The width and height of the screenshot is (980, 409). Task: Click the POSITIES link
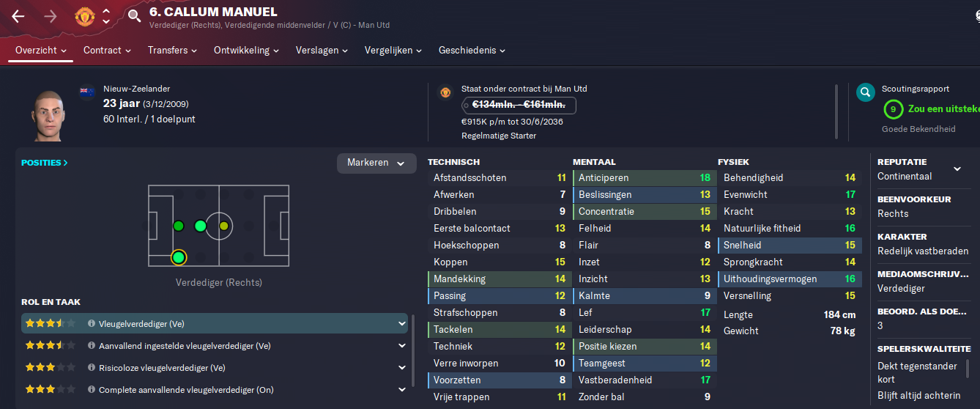pyautogui.click(x=45, y=163)
